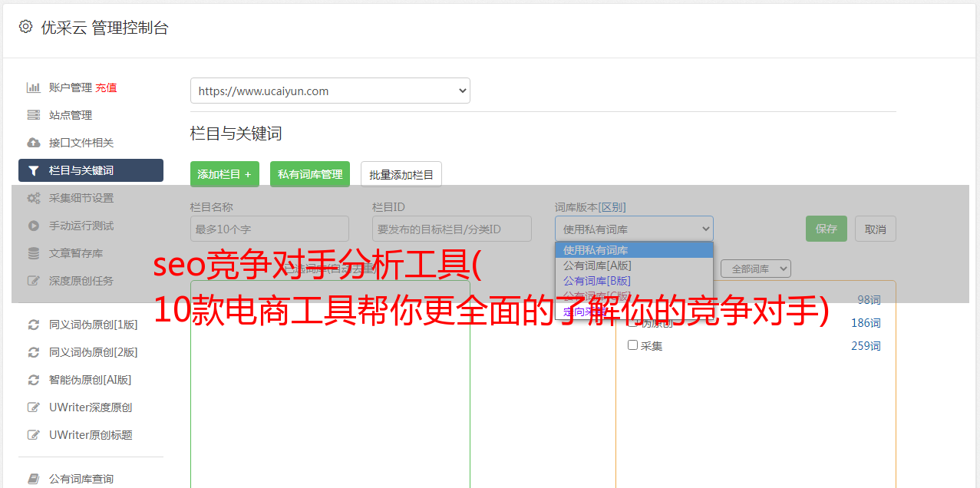Click the edit icon for UWriter深度原创

click(33, 407)
